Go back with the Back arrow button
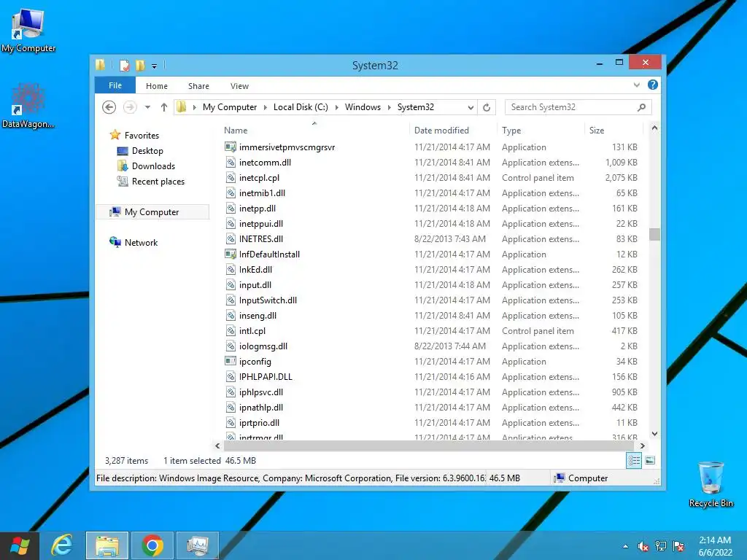Viewport: 747px width, 560px height. pos(109,107)
